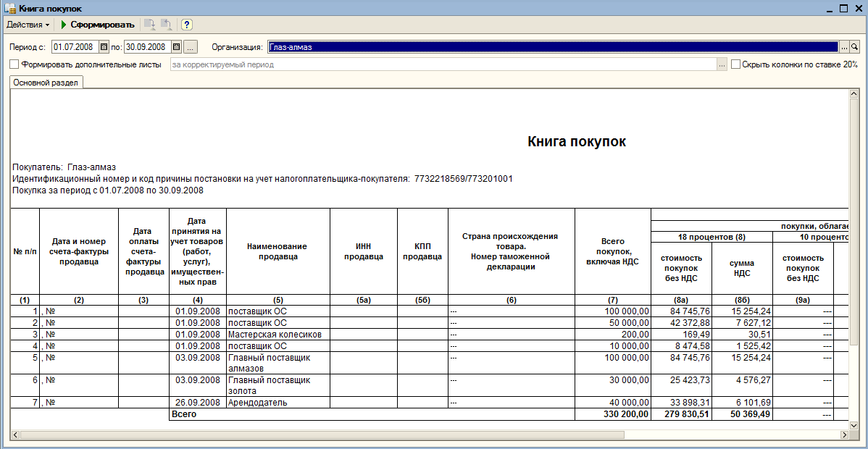Screen dimensions: 868x449
Task: Open organization selection ellipsis button
Action: pyautogui.click(x=845, y=47)
